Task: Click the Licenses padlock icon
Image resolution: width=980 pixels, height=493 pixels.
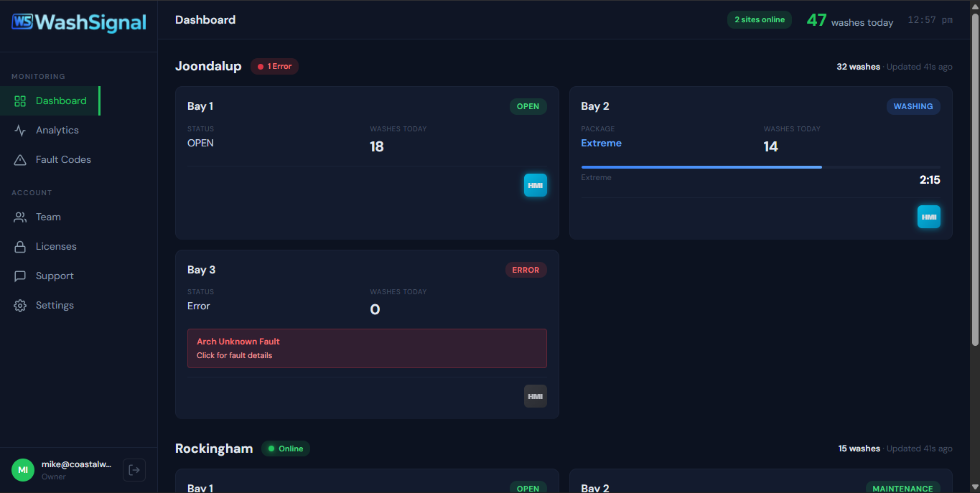Action: pyautogui.click(x=20, y=247)
